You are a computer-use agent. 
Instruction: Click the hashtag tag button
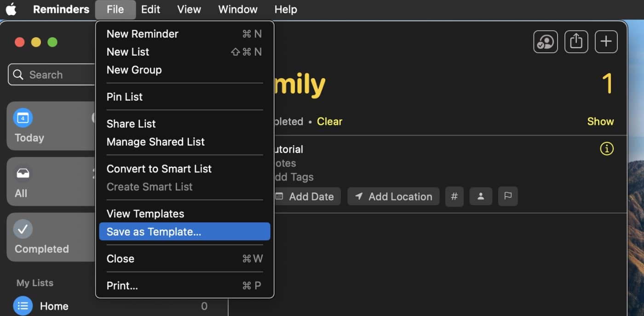click(454, 197)
